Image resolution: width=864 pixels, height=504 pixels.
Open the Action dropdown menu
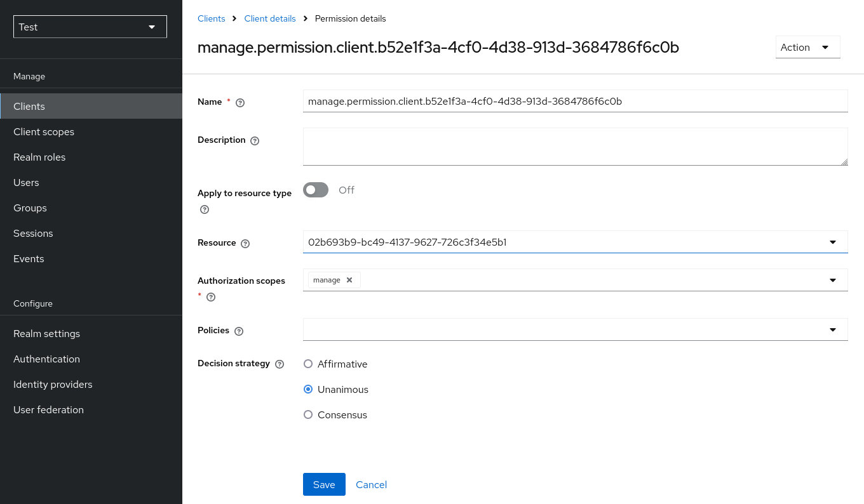pos(807,47)
